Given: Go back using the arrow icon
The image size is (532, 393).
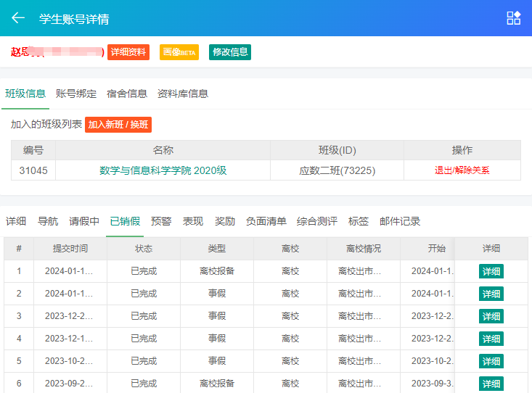Looking at the screenshot, I should 18,18.
